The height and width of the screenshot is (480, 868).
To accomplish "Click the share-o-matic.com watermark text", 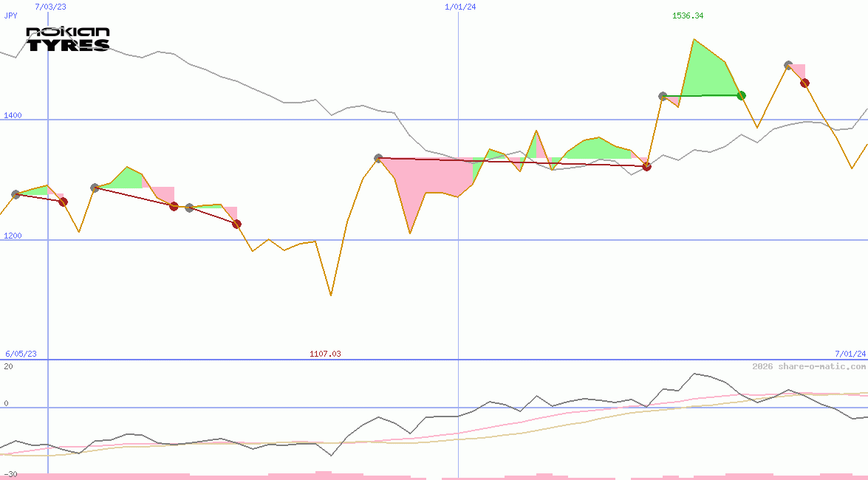I will pyautogui.click(x=809, y=366).
